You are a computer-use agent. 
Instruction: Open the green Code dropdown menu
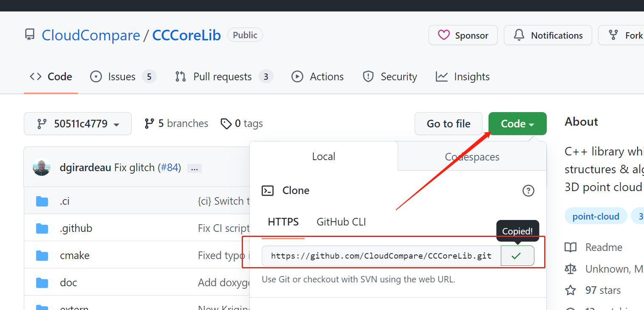tap(517, 123)
